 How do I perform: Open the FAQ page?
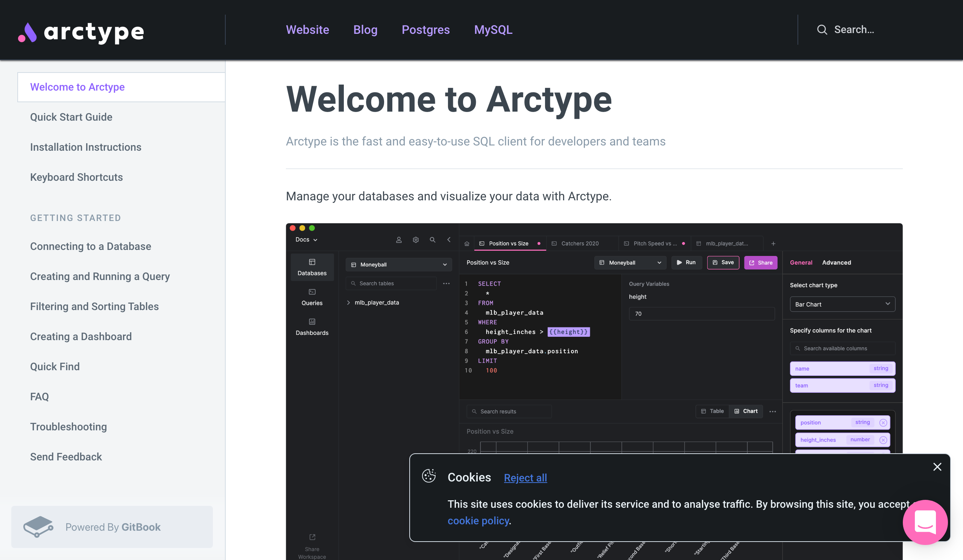(x=39, y=397)
